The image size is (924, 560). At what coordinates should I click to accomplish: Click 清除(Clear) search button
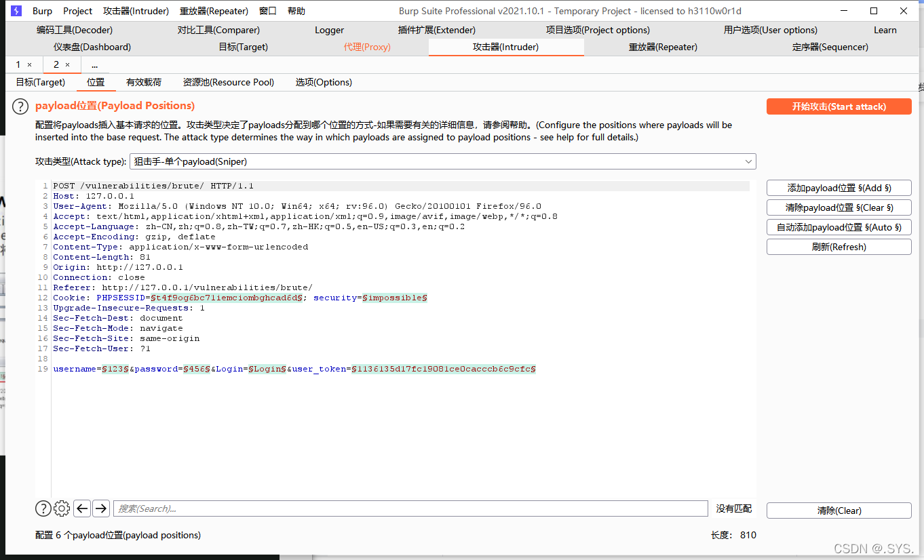839,511
